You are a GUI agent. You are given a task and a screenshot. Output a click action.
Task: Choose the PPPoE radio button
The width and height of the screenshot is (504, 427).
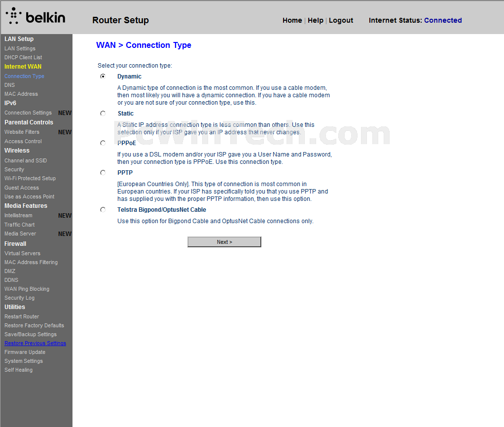(103, 143)
